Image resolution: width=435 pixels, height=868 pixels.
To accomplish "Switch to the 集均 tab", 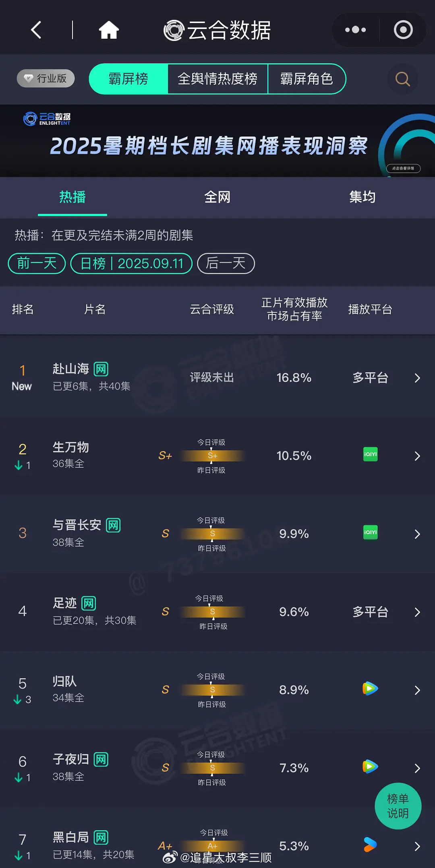I will click(362, 197).
